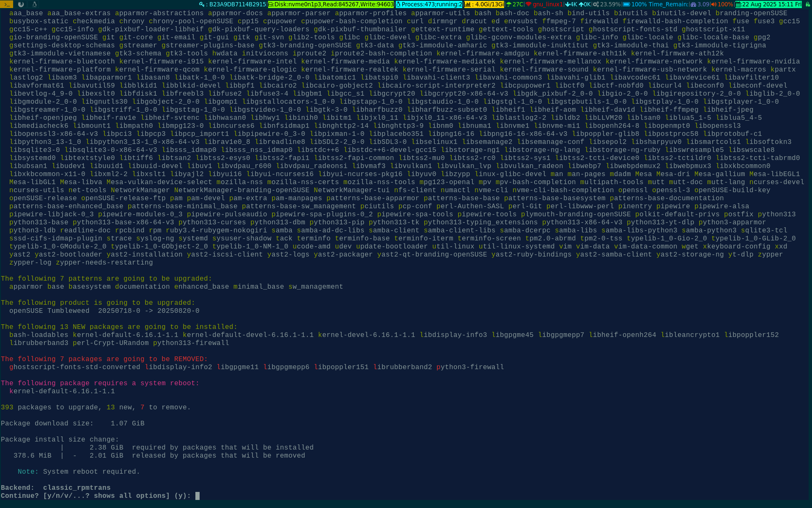812x508 pixels.
Task: Click 'bash-loadables' in new packages list
Action: click(39, 335)
